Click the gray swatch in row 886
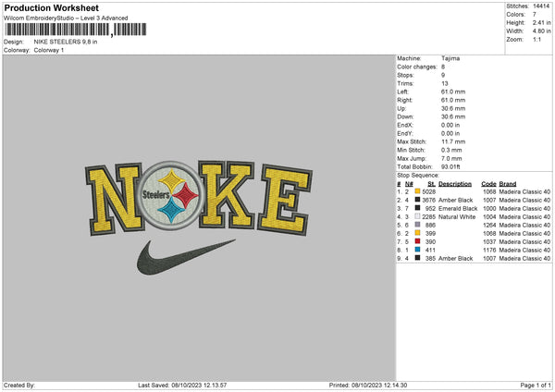 click(417, 225)
